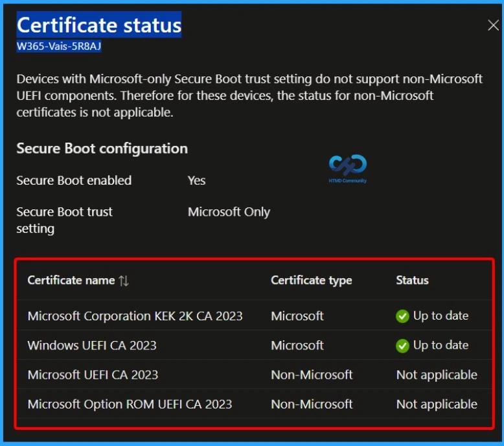The width and height of the screenshot is (504, 446).
Task: Select Microsoft Option ROM UEFI CA 2023
Action: (x=130, y=405)
